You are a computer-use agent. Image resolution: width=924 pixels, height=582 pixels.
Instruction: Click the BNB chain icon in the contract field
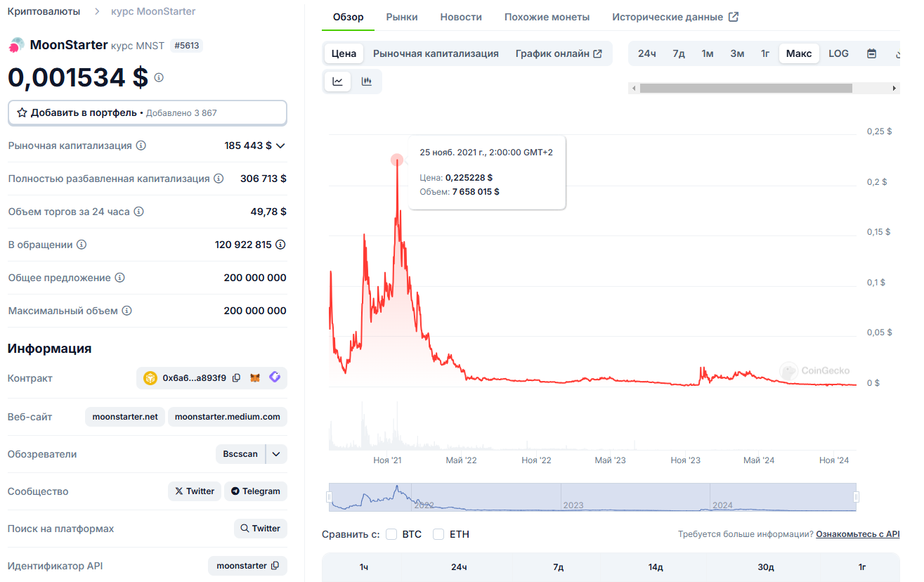[x=150, y=378]
